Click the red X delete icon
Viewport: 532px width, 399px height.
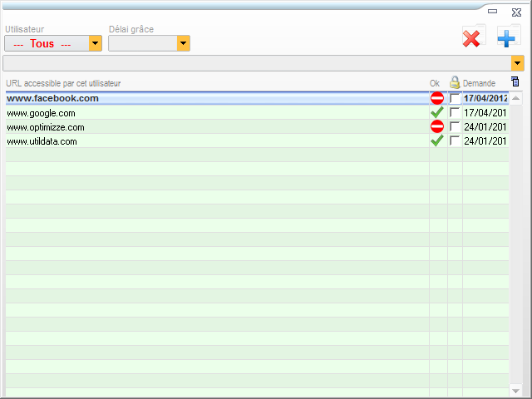pyautogui.click(x=471, y=38)
